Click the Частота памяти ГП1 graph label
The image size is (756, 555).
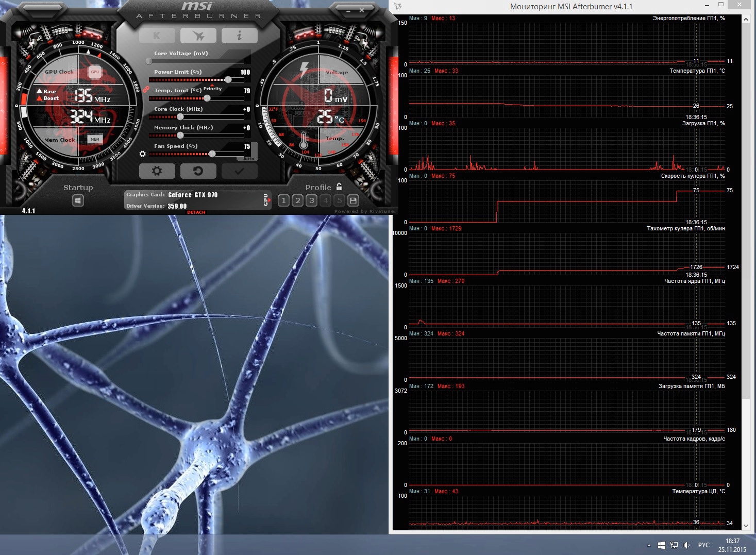pos(691,333)
